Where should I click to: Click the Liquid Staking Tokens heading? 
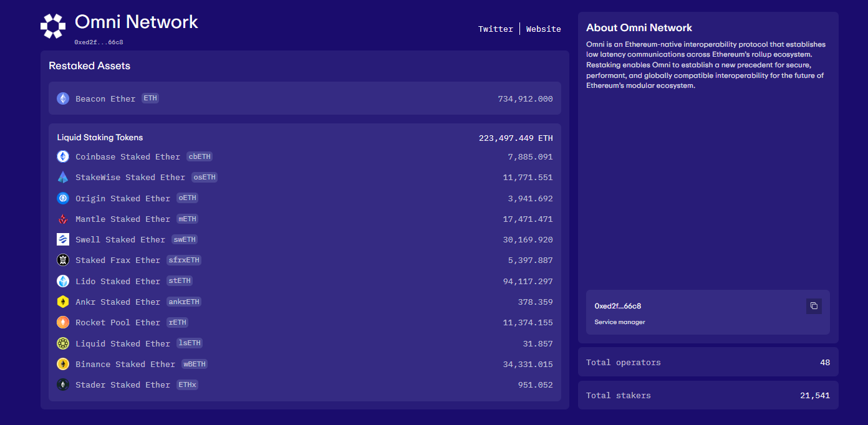[100, 138]
